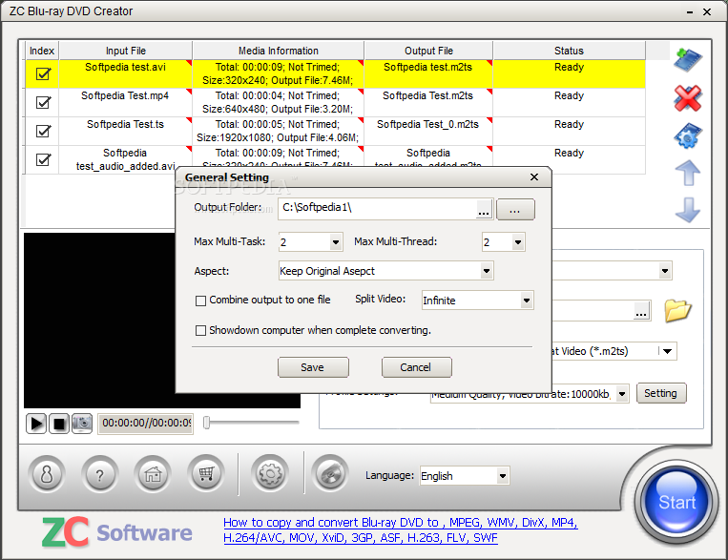The width and height of the screenshot is (728, 560).
Task: Click the register user round button
Action: (47, 474)
